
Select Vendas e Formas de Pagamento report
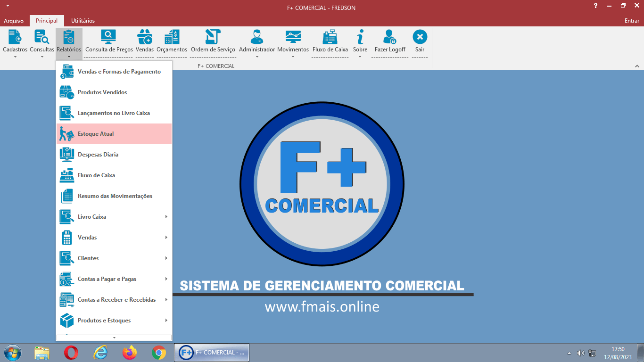114,72
